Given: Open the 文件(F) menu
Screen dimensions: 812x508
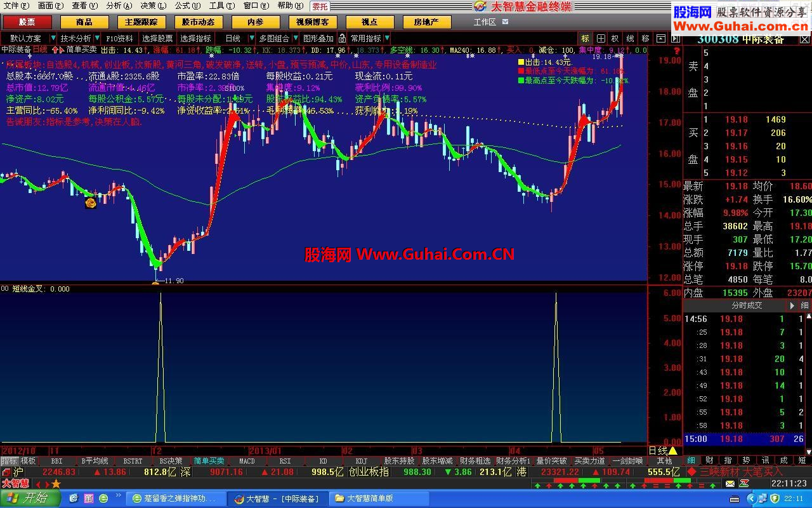Looking at the screenshot, I should tap(16, 6).
